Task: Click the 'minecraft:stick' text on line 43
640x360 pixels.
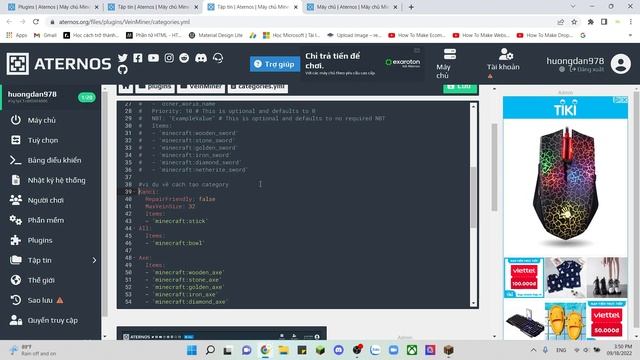Action: click(x=180, y=221)
